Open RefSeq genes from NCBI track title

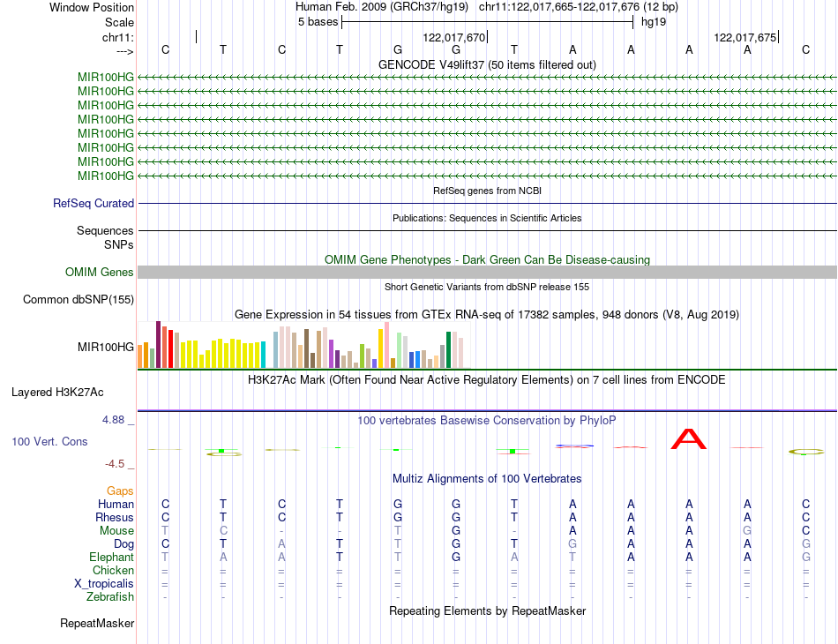487,191
